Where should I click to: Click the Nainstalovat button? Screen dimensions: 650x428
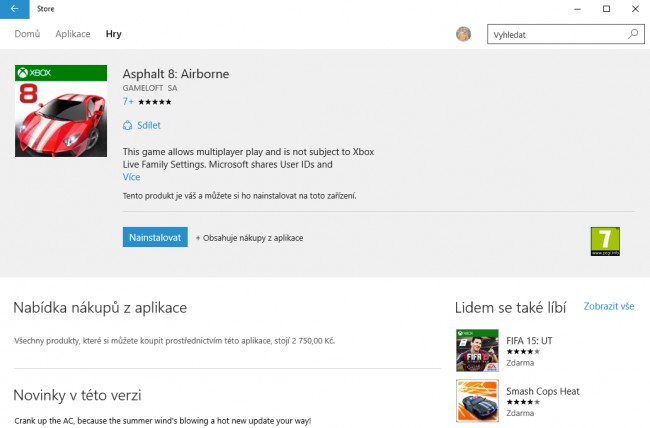(155, 237)
